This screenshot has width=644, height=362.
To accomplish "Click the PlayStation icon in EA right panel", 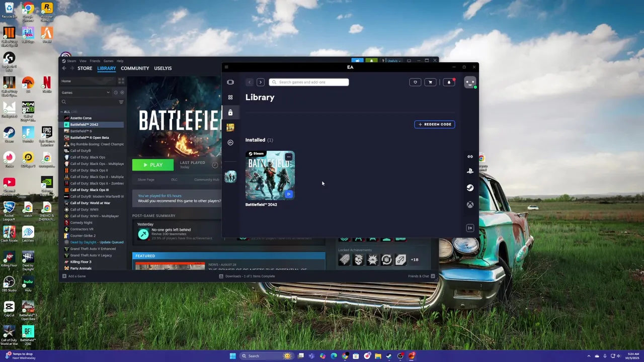I will (x=470, y=171).
